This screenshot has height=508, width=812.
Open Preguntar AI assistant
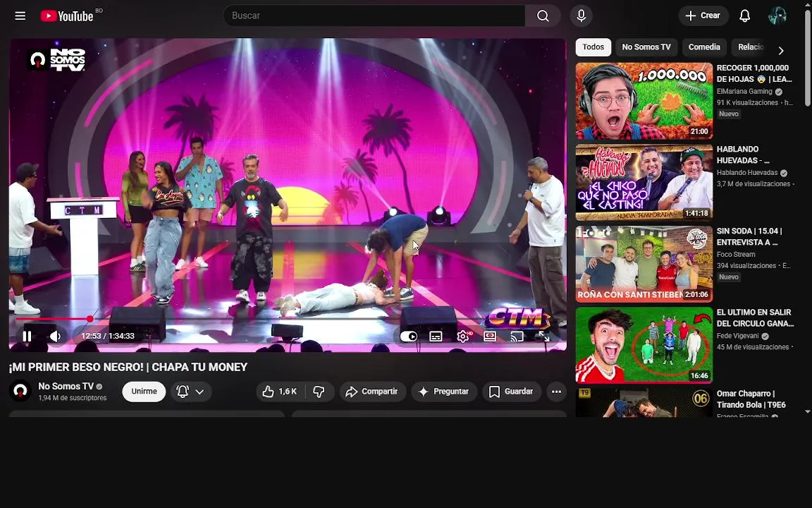click(x=444, y=392)
